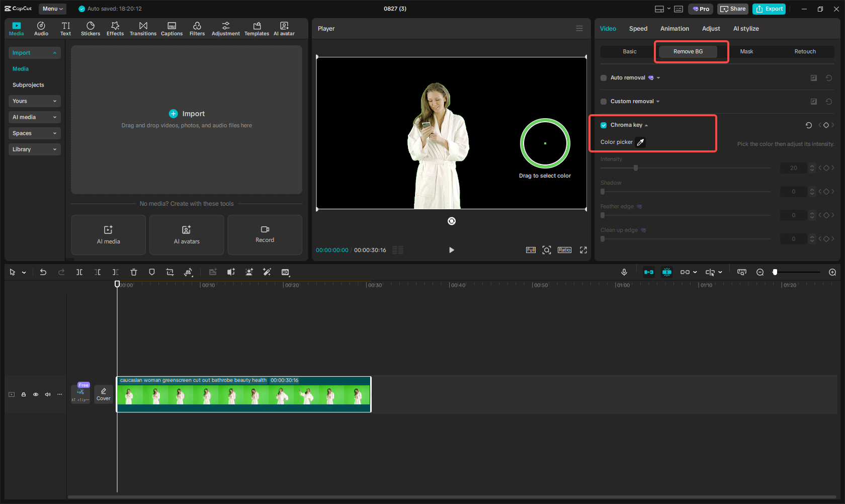Click the delete clip trash icon

pyautogui.click(x=134, y=272)
